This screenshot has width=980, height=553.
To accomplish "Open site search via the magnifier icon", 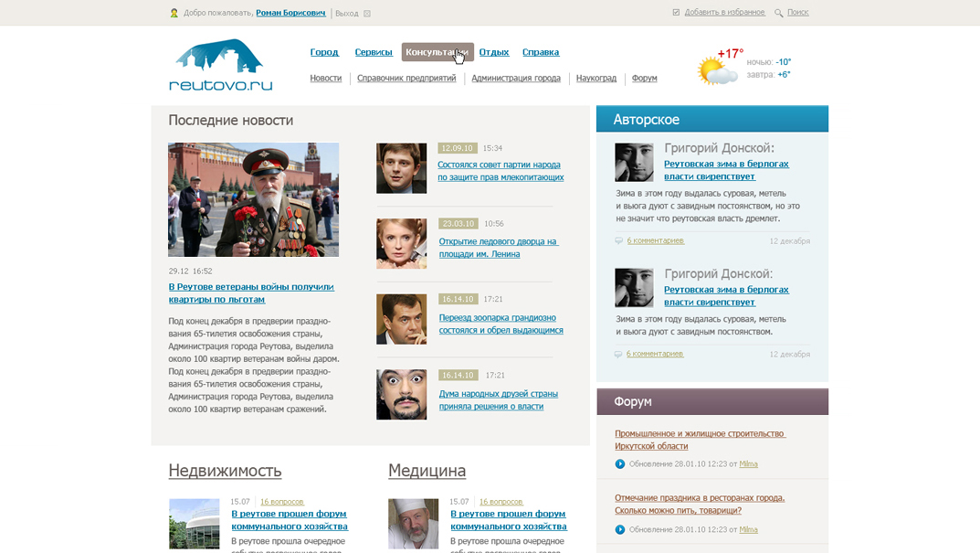I will (x=776, y=13).
